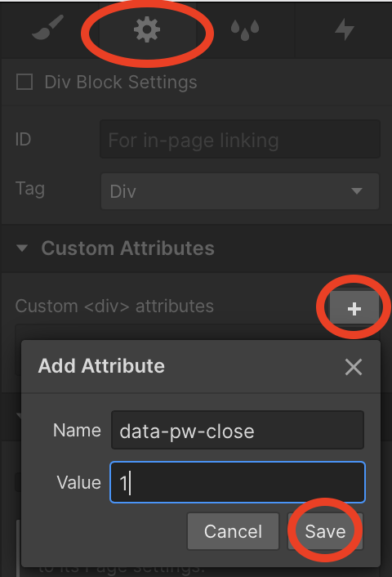Click the Div Block Settings checkbox icon
Screen dimensions: 392x577
24,82
